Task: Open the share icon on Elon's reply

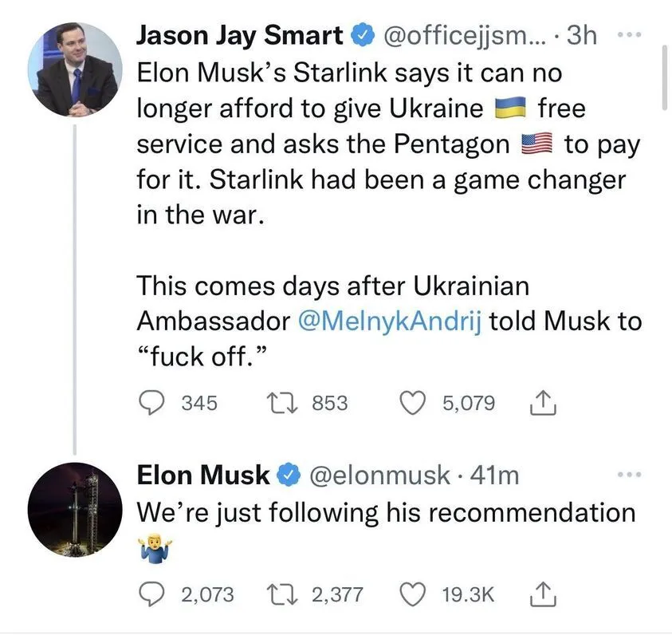Action: pyautogui.click(x=545, y=594)
